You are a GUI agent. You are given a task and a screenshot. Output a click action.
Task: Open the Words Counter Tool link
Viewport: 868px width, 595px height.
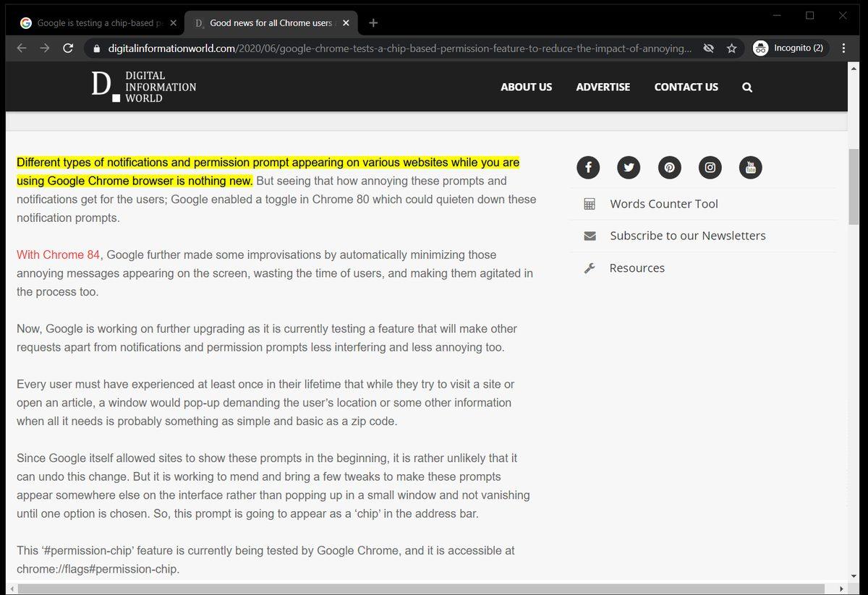tap(663, 204)
